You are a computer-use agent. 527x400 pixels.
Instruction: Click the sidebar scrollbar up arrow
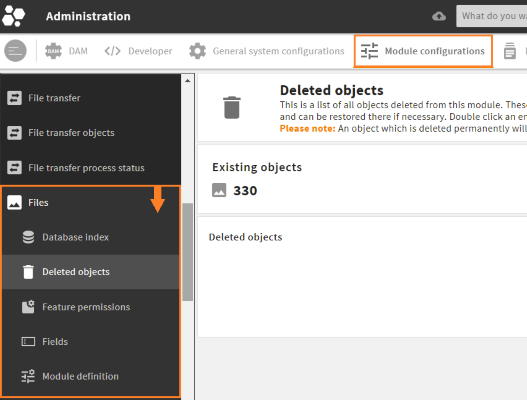pos(188,81)
